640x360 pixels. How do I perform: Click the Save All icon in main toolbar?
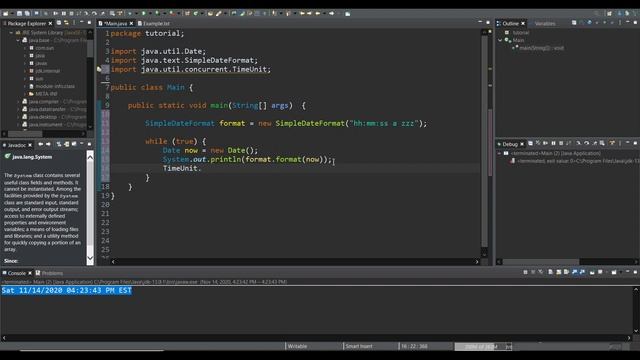pyautogui.click(x=27, y=13)
